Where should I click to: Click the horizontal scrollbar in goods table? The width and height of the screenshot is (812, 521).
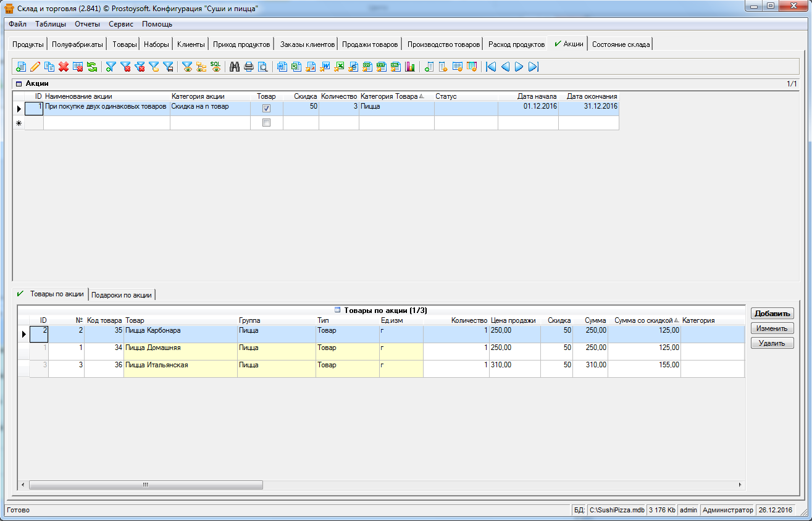[x=146, y=485]
